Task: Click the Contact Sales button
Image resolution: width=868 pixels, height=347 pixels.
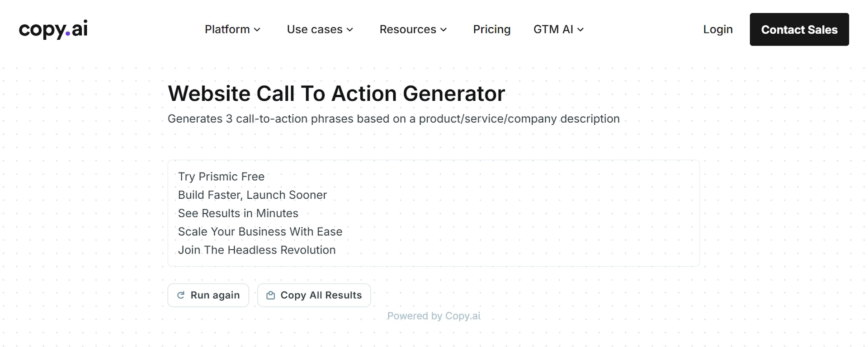Action: (x=799, y=29)
